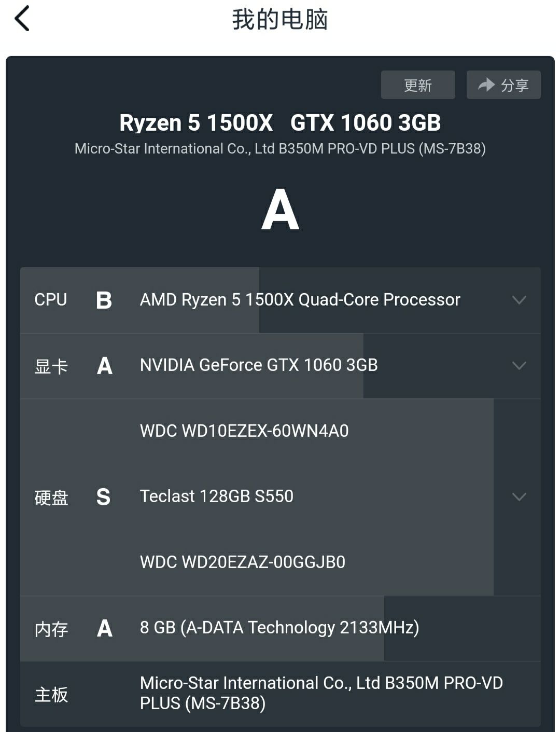Click the 更新 update button
Screen dimensions: 560x732
point(418,85)
